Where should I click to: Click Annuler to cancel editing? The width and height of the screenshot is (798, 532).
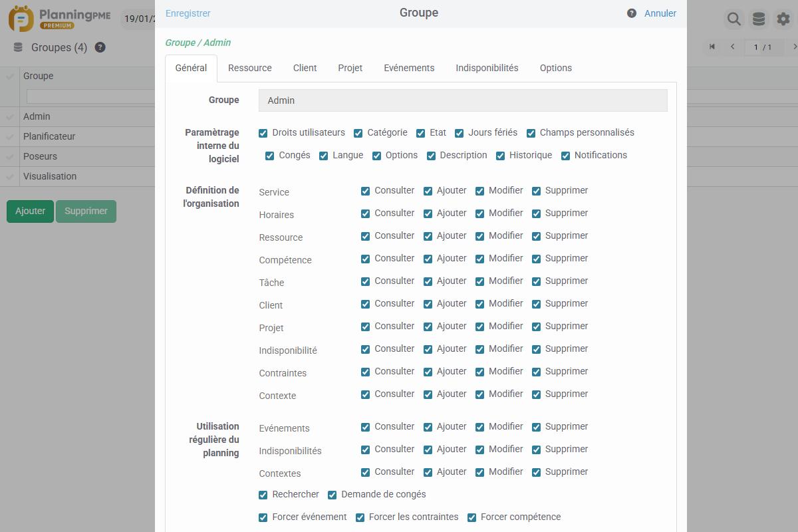(x=660, y=13)
